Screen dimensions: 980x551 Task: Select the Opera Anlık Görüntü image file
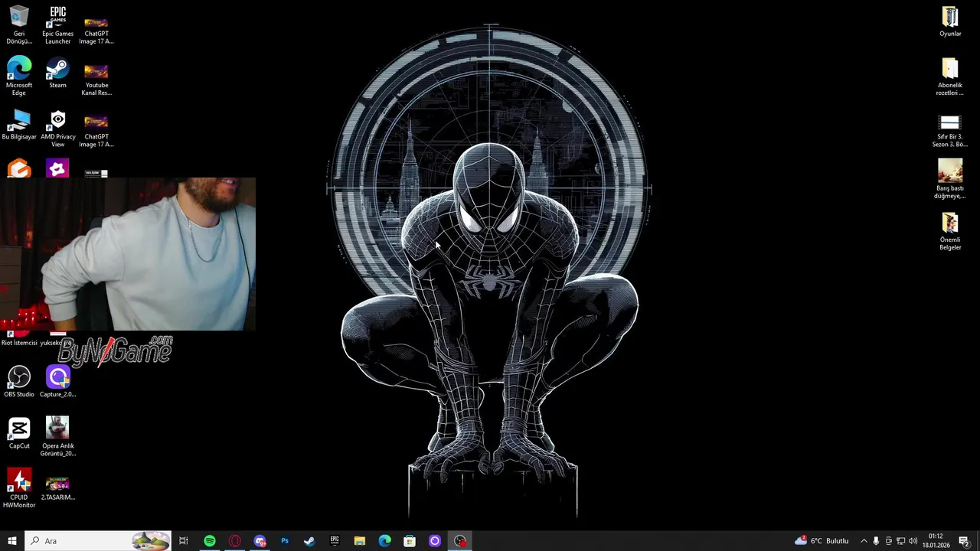(x=57, y=437)
